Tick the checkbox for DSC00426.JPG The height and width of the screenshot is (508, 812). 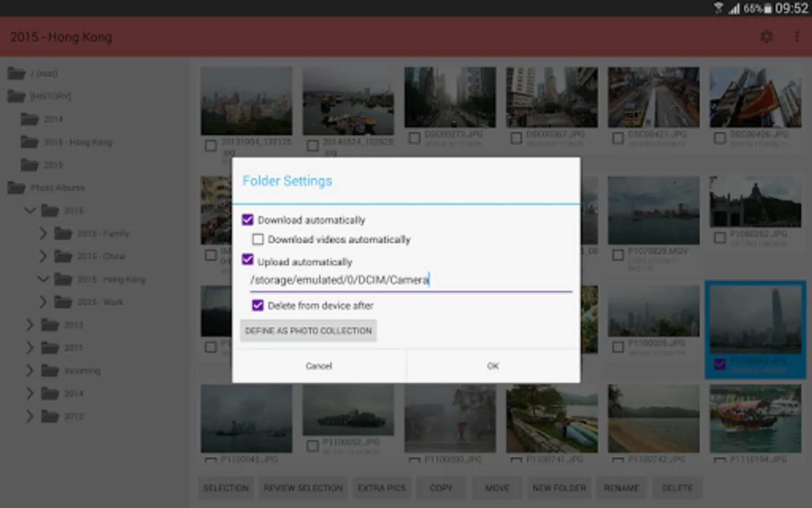pos(720,138)
